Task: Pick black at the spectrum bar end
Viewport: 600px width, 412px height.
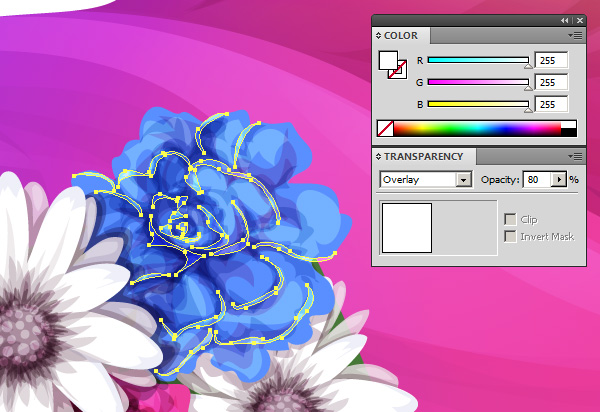Action: (x=569, y=131)
